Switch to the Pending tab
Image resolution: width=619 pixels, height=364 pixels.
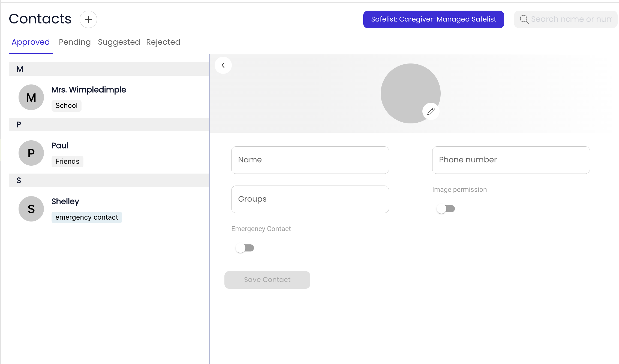click(75, 42)
